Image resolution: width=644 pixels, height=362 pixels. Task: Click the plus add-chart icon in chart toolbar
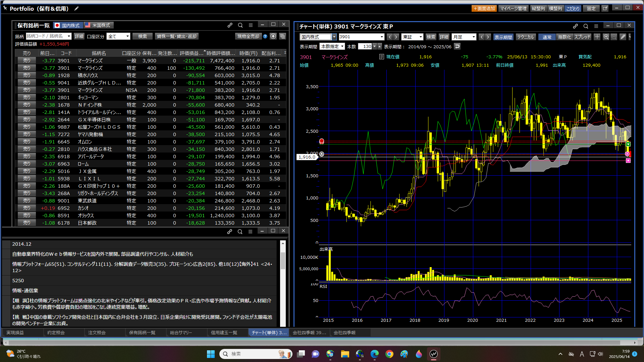[x=597, y=37]
